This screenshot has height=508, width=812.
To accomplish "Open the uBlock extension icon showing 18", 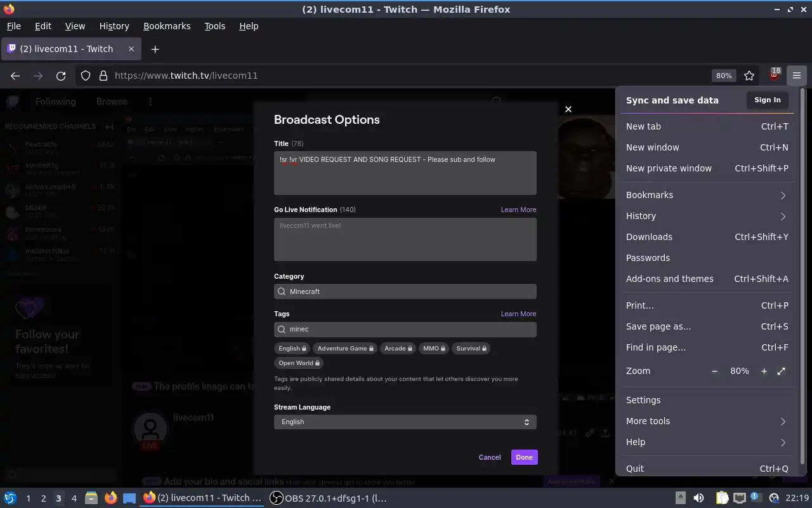I will [774, 75].
